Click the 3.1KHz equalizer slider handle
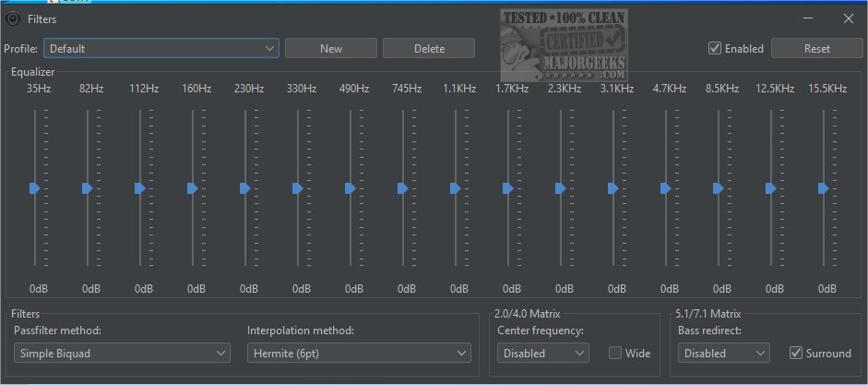 point(613,188)
